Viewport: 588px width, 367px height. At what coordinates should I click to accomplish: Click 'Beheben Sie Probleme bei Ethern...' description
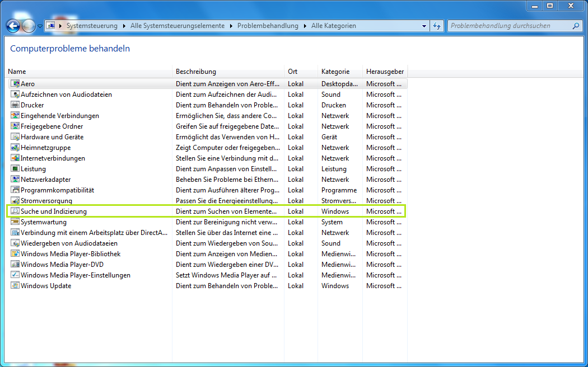227,180
